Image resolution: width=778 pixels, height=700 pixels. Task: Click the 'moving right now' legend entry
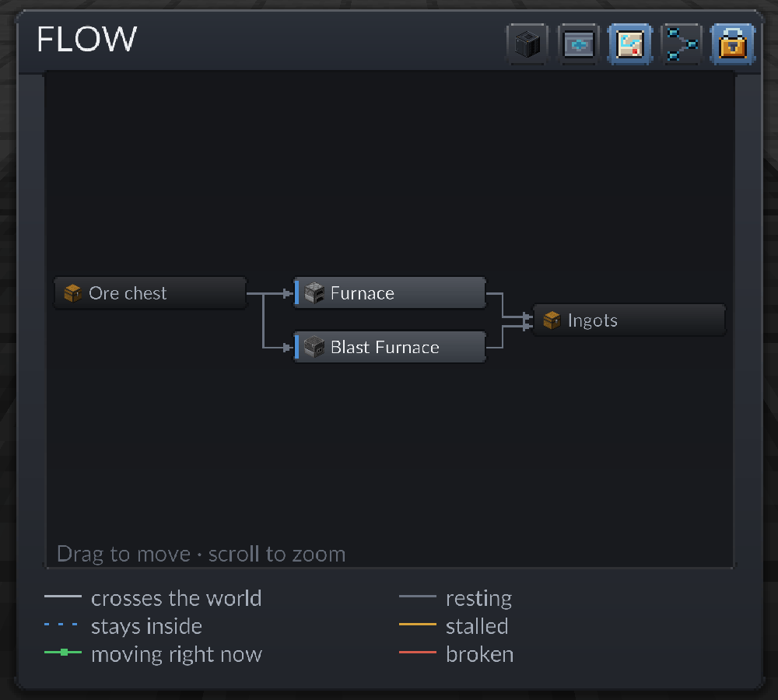pyautogui.click(x=153, y=654)
